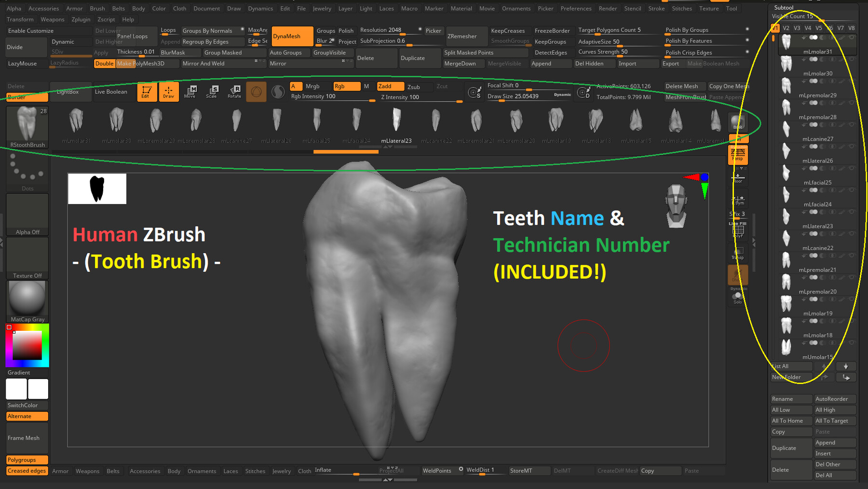868x489 pixels.
Task: Enable Transp subtool transparency
Action: [x=737, y=252]
